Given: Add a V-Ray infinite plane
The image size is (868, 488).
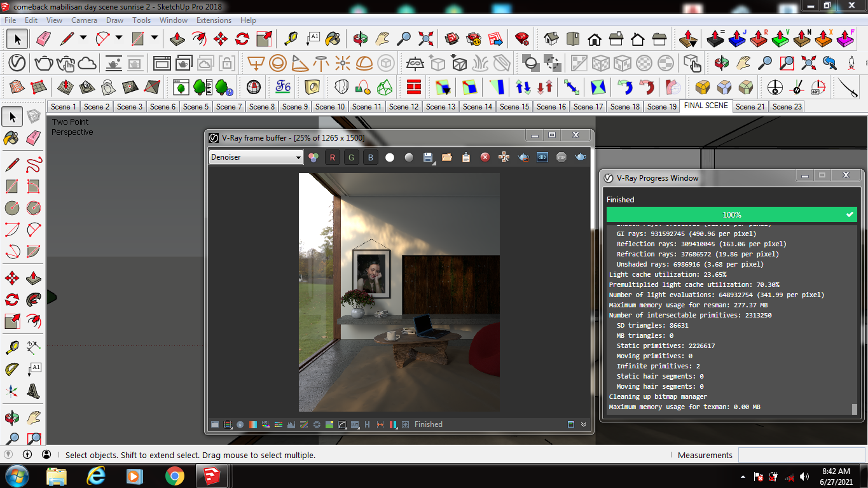Looking at the screenshot, I should click(415, 63).
